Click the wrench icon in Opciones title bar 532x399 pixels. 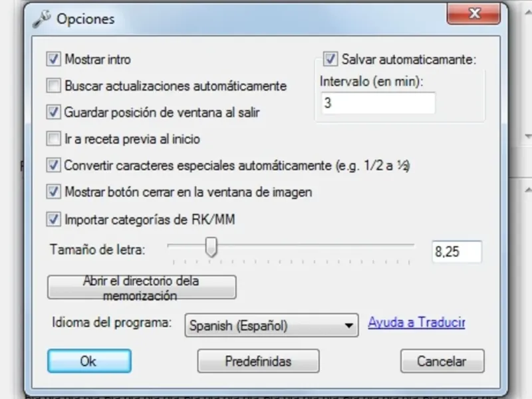click(x=41, y=19)
